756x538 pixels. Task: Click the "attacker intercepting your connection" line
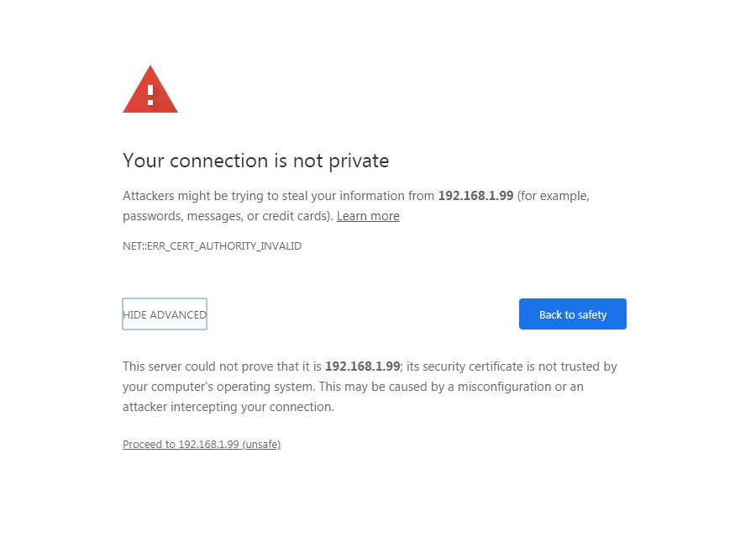pos(228,407)
